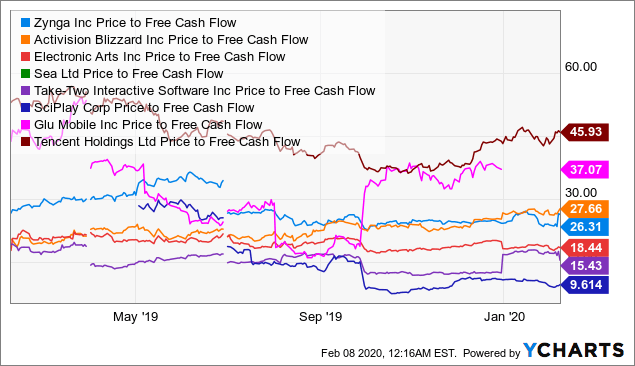
Task: Select the Electronic Arts 18.44 value tag
Action: point(585,248)
